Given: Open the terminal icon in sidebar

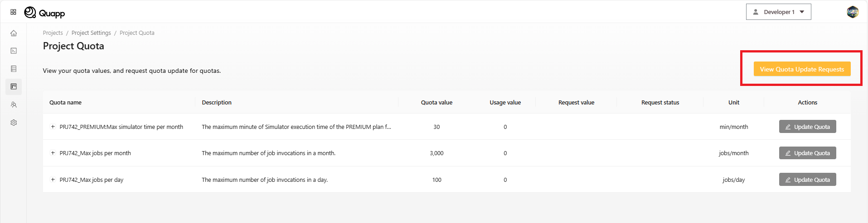Looking at the screenshot, I should click(x=14, y=51).
